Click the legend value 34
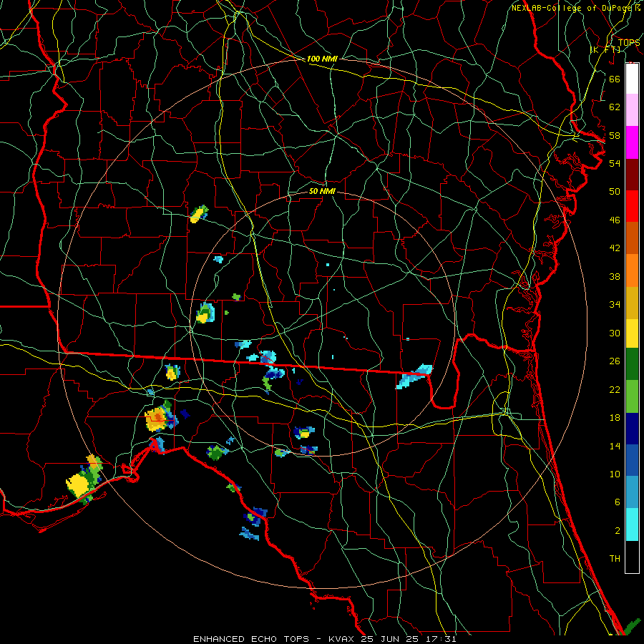Screen dimensions: 644x644 click(x=615, y=305)
